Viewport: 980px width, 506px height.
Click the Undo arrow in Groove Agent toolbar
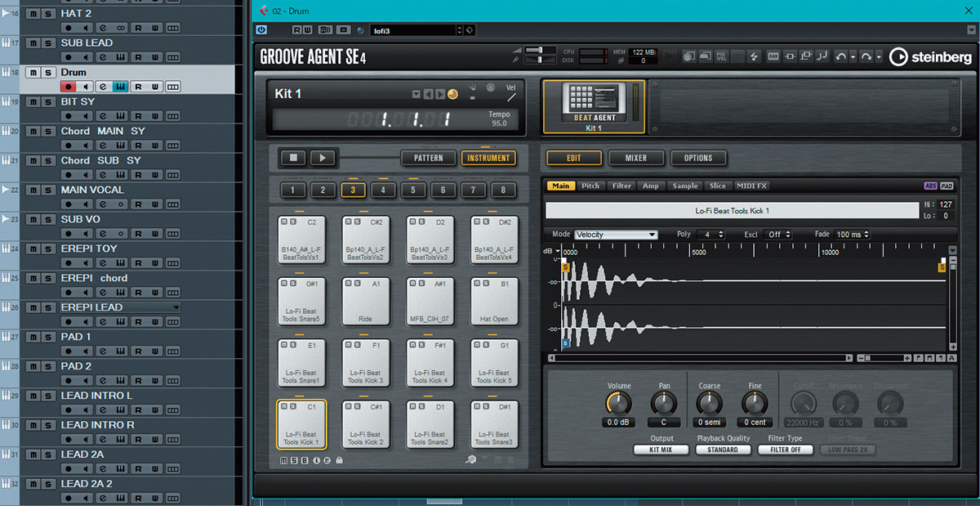[840, 56]
